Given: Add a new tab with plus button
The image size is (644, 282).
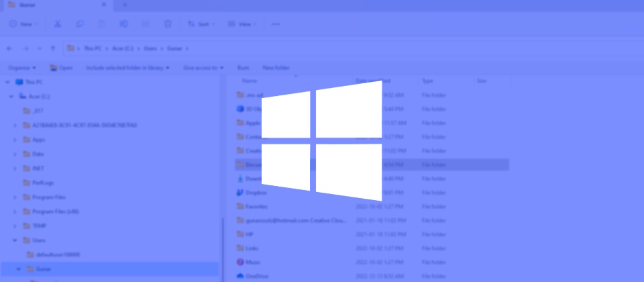Looking at the screenshot, I should tap(125, 5).
